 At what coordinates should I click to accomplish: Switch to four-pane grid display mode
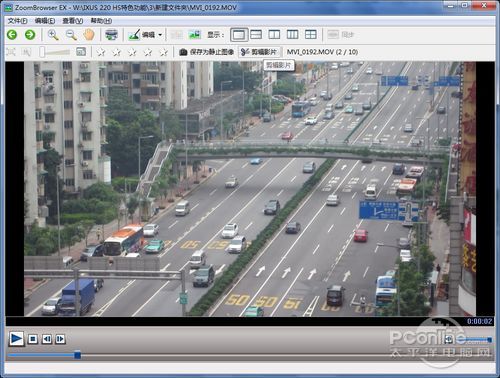(311, 35)
